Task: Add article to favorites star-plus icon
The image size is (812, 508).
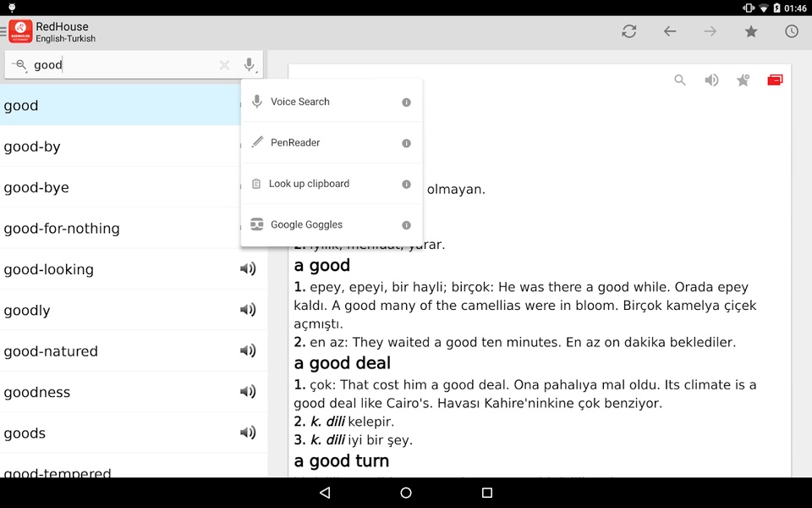Action: pos(743,80)
